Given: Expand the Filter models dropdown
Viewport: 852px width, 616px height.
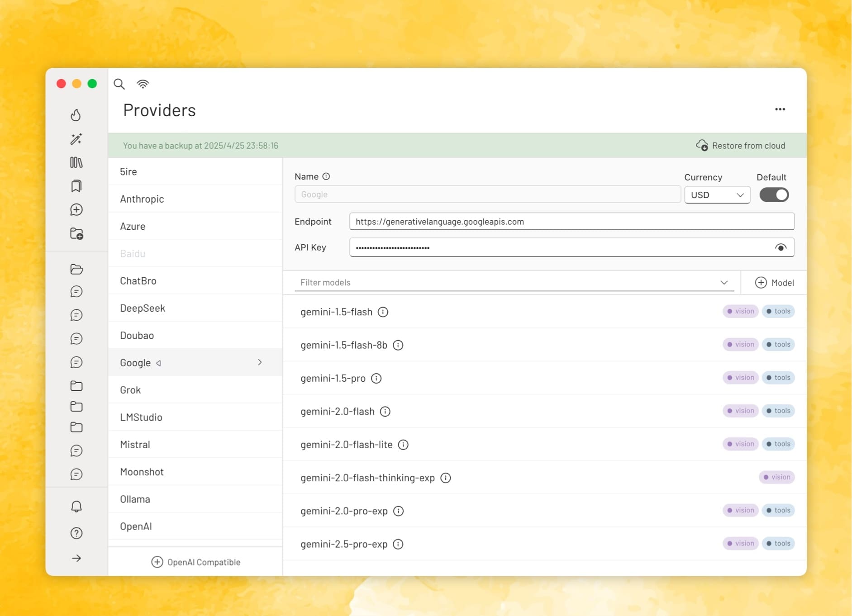Looking at the screenshot, I should click(724, 282).
